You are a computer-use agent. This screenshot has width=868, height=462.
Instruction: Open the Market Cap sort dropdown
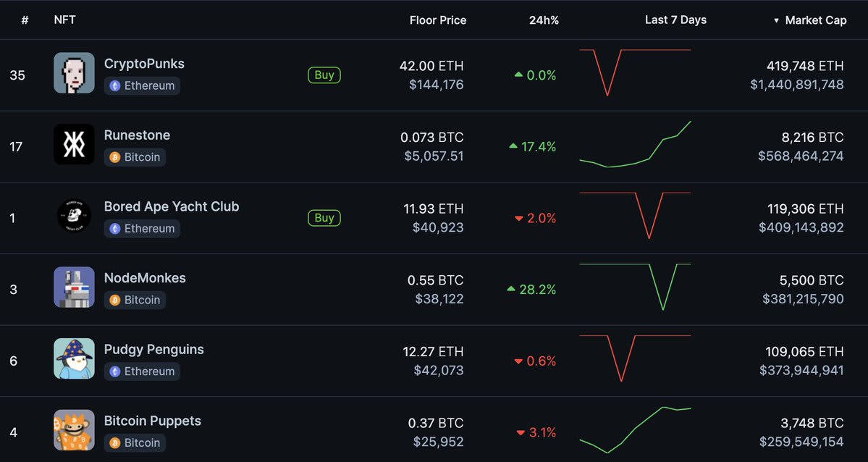coord(809,20)
